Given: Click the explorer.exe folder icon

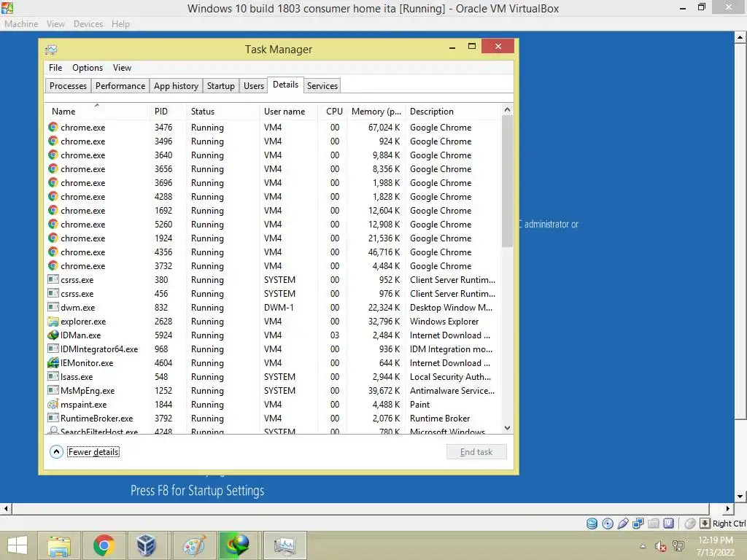Looking at the screenshot, I should click(x=53, y=322).
